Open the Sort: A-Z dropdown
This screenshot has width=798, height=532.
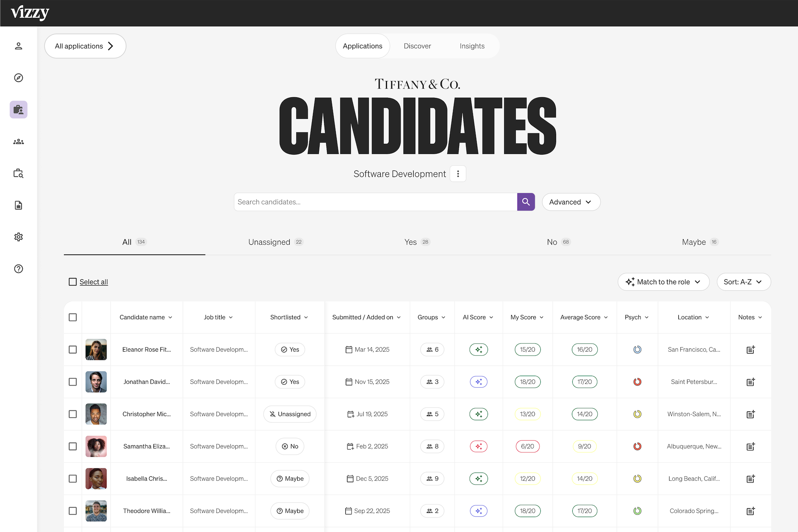pos(743,282)
